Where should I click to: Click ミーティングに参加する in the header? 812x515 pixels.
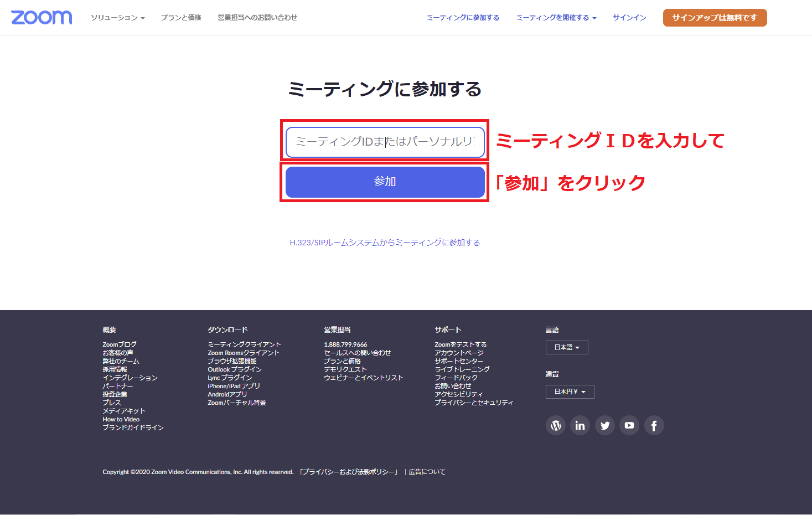(463, 18)
